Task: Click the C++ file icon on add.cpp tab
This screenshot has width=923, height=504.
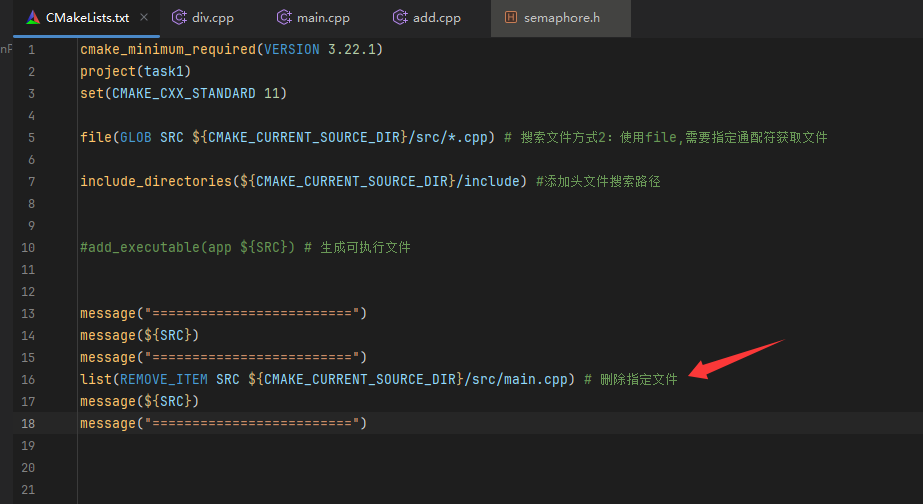Action: pos(400,18)
